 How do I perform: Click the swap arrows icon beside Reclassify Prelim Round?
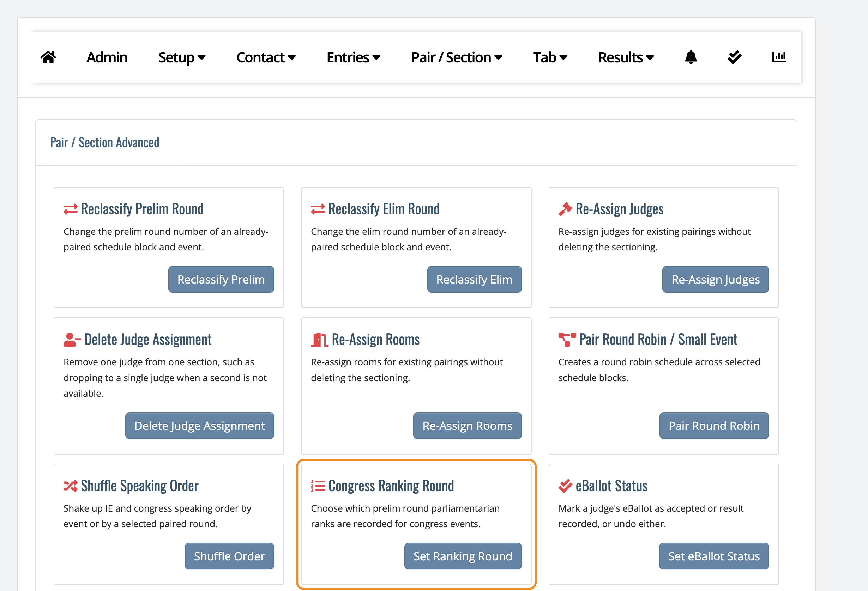coord(71,209)
